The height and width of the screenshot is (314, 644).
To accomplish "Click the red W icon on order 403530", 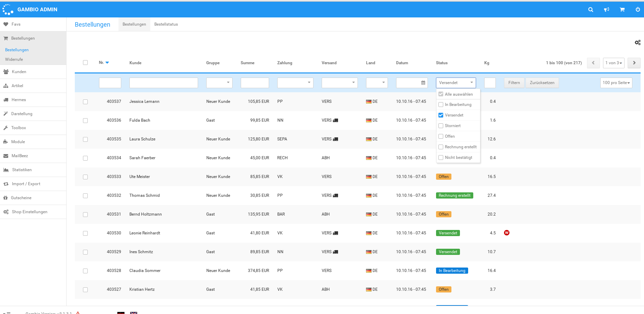I will pyautogui.click(x=506, y=233).
